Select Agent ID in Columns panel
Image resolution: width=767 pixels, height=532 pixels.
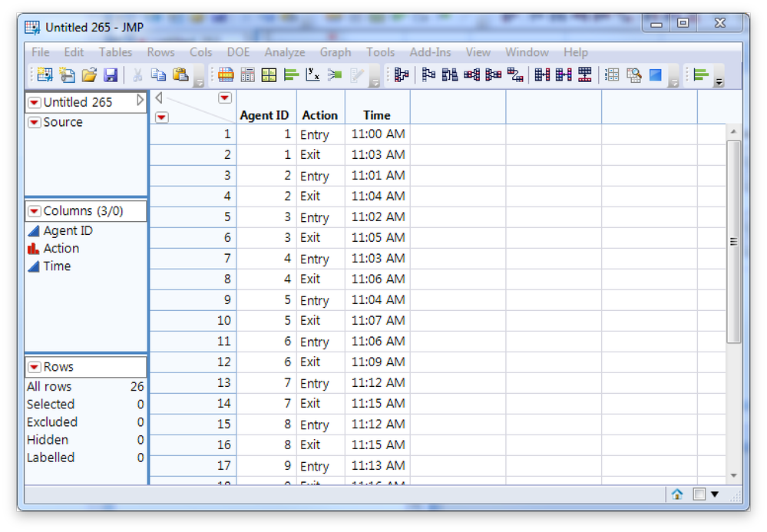pos(68,231)
